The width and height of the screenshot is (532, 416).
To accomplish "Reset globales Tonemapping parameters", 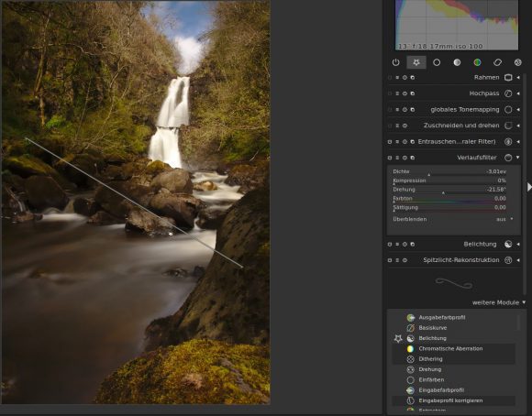I will [405, 110].
